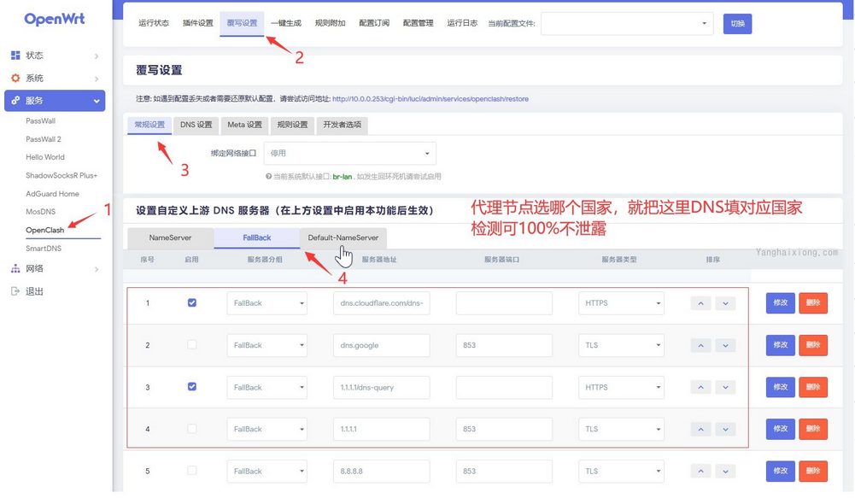Move row 5 up with arrow

[x=700, y=472]
